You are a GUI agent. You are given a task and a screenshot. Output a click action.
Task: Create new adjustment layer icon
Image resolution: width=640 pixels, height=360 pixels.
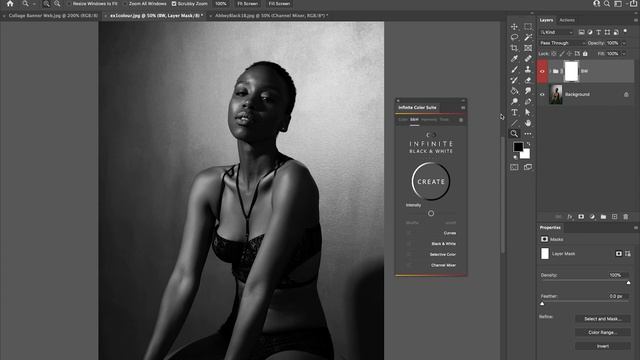click(x=592, y=217)
